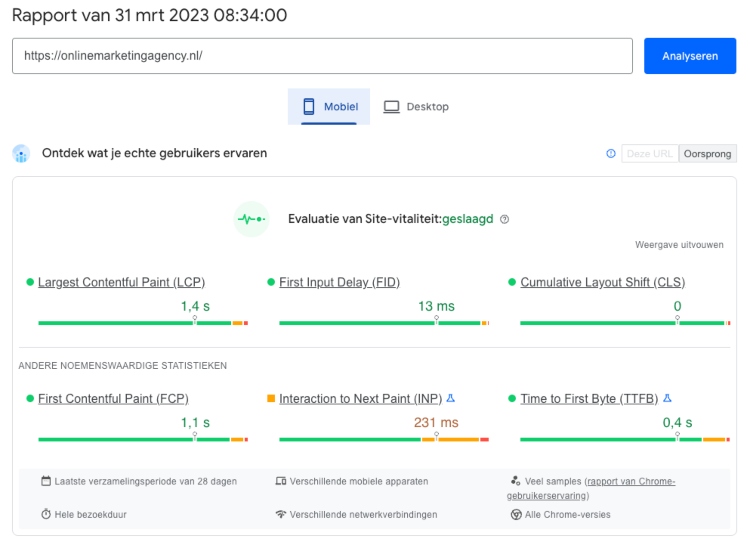Click the green vitals pulse icon
The image size is (750, 545).
[251, 219]
